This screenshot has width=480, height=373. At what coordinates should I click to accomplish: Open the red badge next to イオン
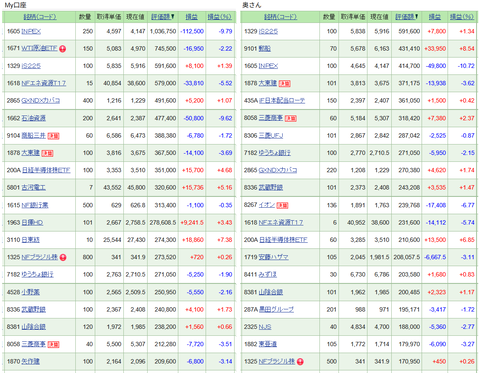282,205
